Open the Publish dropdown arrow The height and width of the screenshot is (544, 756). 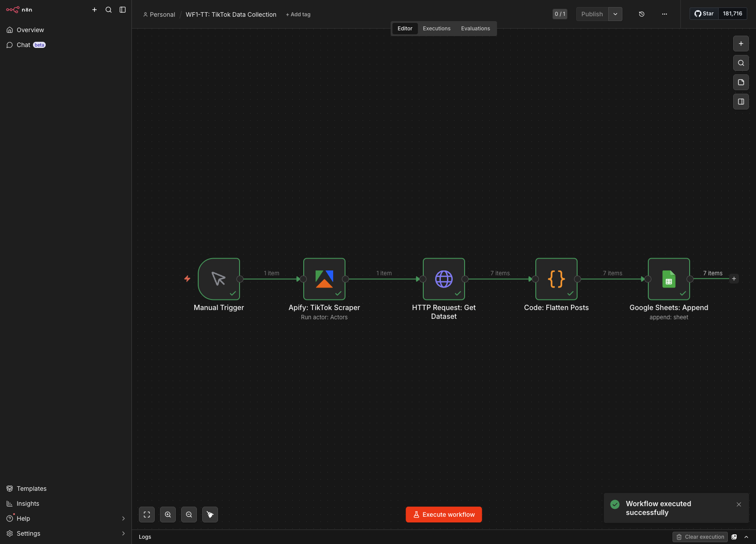pos(615,14)
